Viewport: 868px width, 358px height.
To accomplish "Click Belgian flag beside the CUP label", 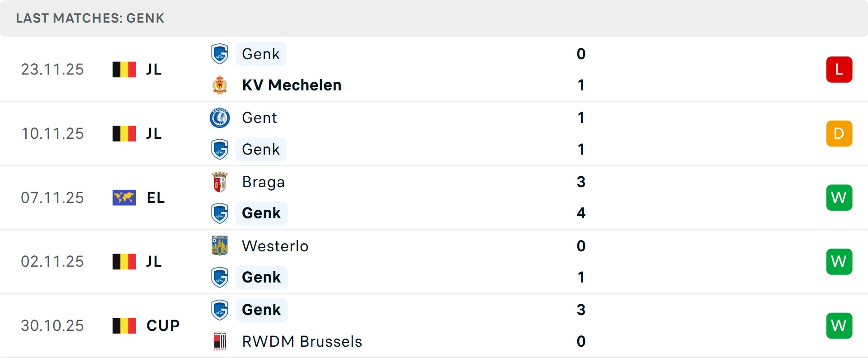I will point(124,325).
